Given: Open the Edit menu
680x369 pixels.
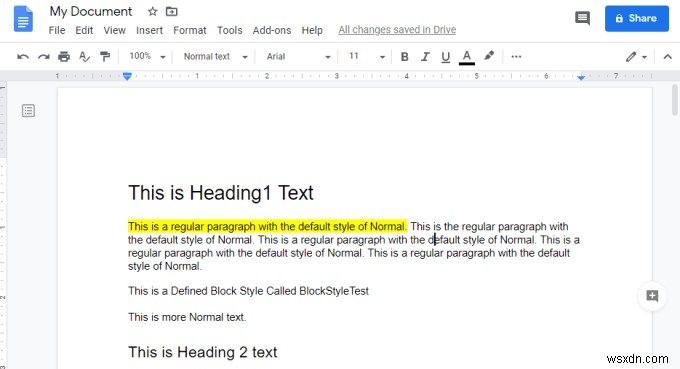Looking at the screenshot, I should click(x=84, y=30).
